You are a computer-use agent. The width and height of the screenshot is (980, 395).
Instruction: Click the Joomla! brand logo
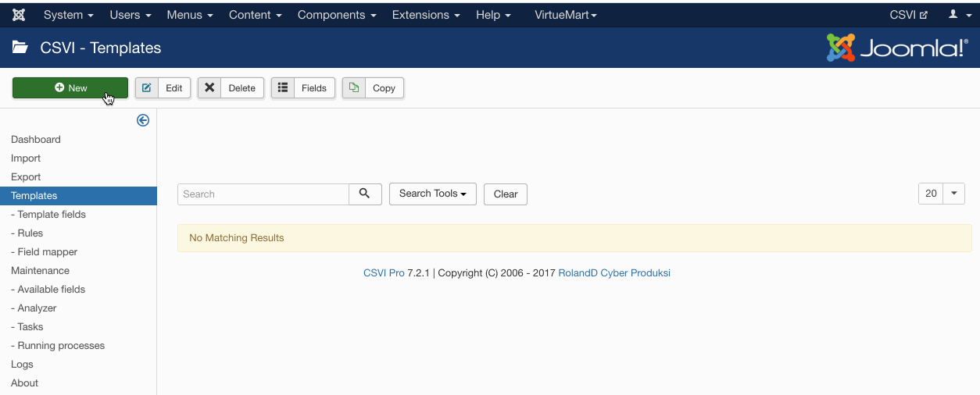(897, 48)
